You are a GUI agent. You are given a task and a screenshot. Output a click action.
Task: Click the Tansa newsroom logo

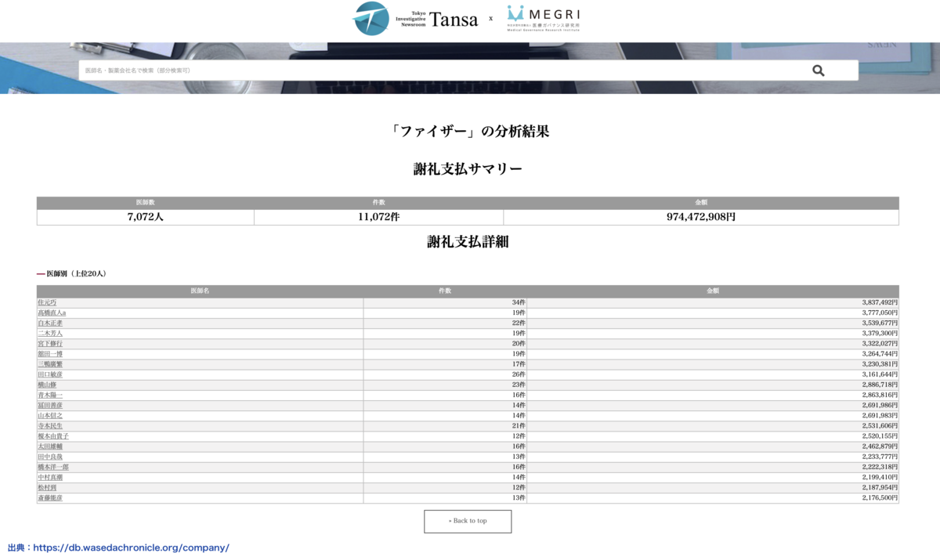415,19
